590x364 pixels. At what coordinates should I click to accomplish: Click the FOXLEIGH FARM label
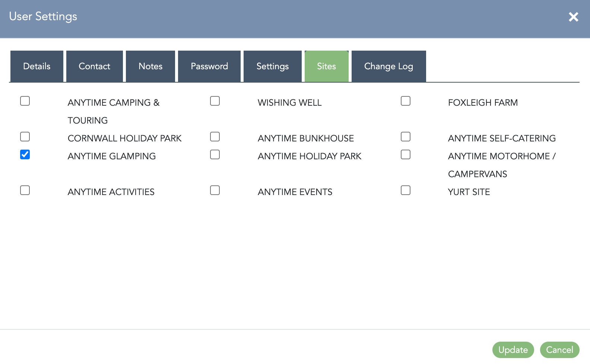483,103
